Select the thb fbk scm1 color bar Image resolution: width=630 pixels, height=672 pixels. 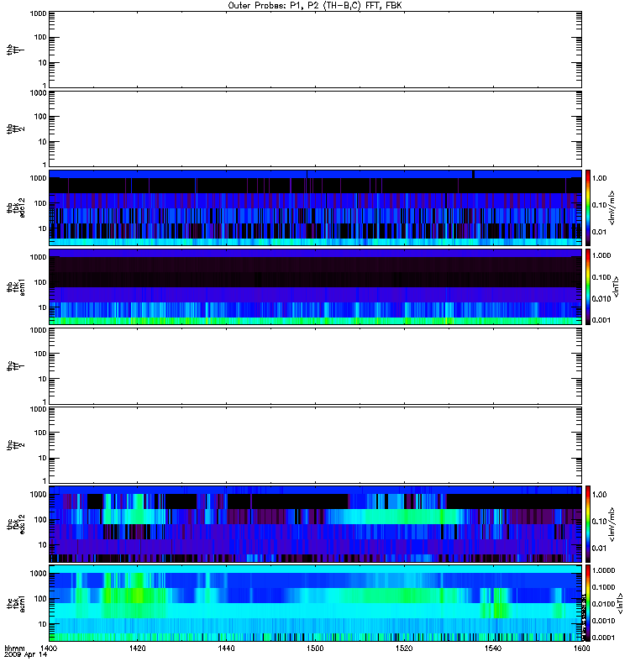tap(588, 286)
